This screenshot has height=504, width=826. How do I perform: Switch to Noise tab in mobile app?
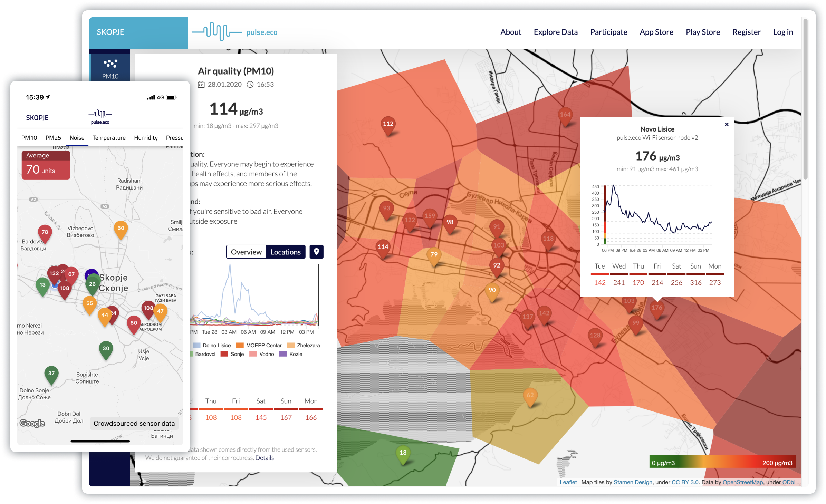coord(77,138)
